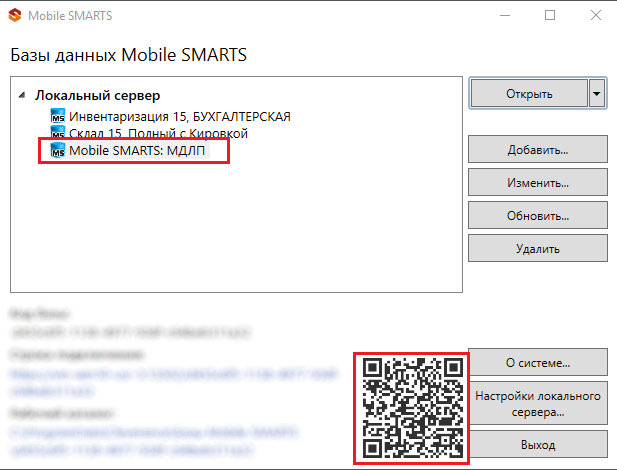This screenshot has height=470, width=617.
Task: Click the icon beside Инвентаризация 15
Action: [58, 117]
